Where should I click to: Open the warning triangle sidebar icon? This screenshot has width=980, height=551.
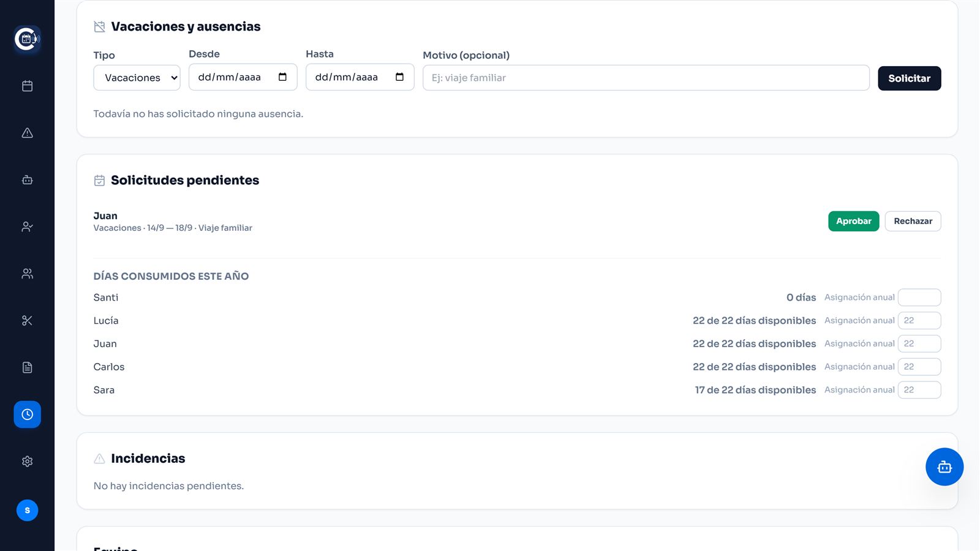[27, 133]
